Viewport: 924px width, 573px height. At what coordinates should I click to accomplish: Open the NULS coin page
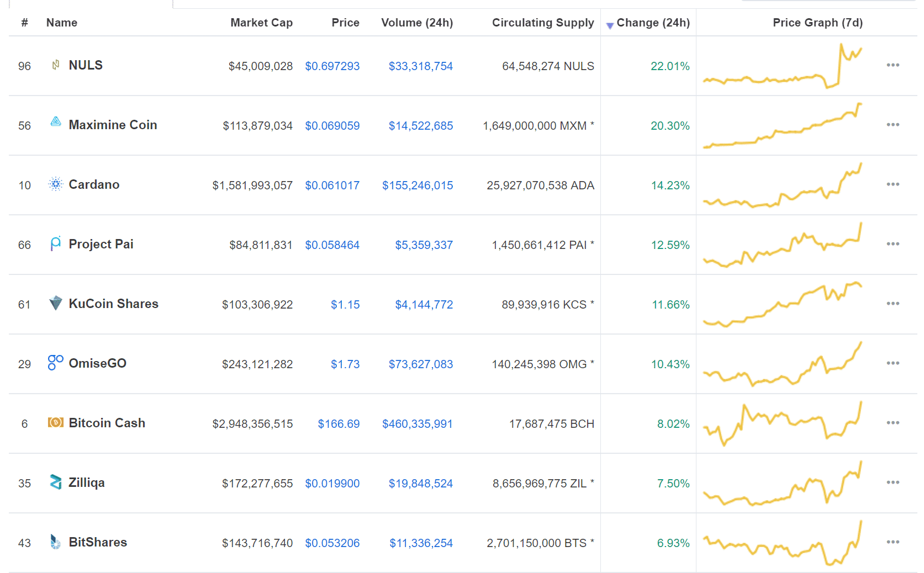click(86, 65)
